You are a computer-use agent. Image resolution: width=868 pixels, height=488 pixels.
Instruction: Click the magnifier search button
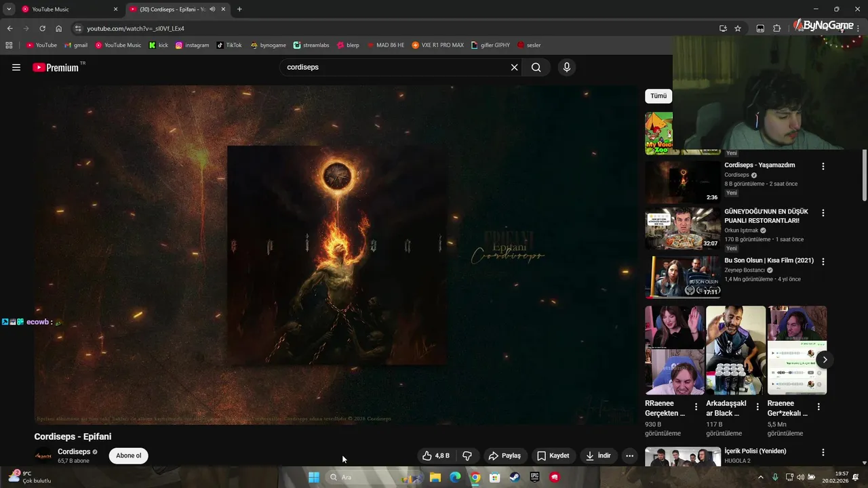tap(536, 67)
